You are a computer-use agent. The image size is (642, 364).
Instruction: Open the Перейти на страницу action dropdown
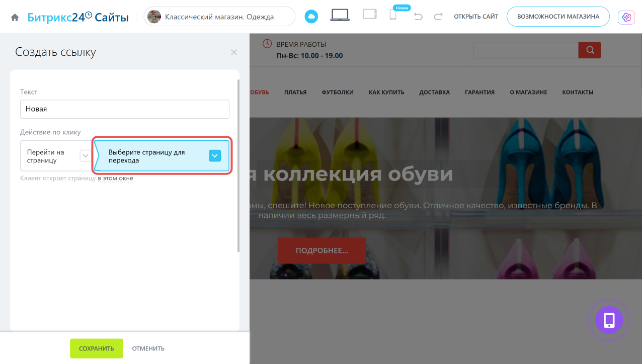56,156
